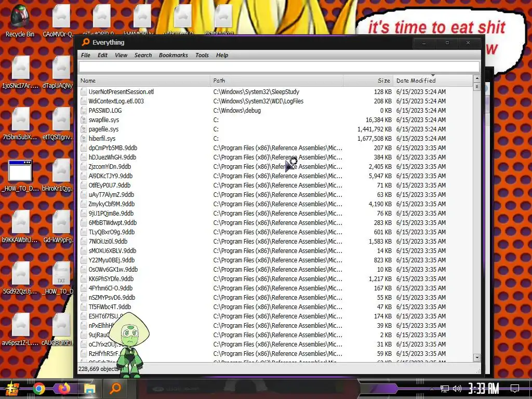The image size is (532, 399).
Task: Select WdiContextLog.etl.003 row
Action: click(x=275, y=101)
